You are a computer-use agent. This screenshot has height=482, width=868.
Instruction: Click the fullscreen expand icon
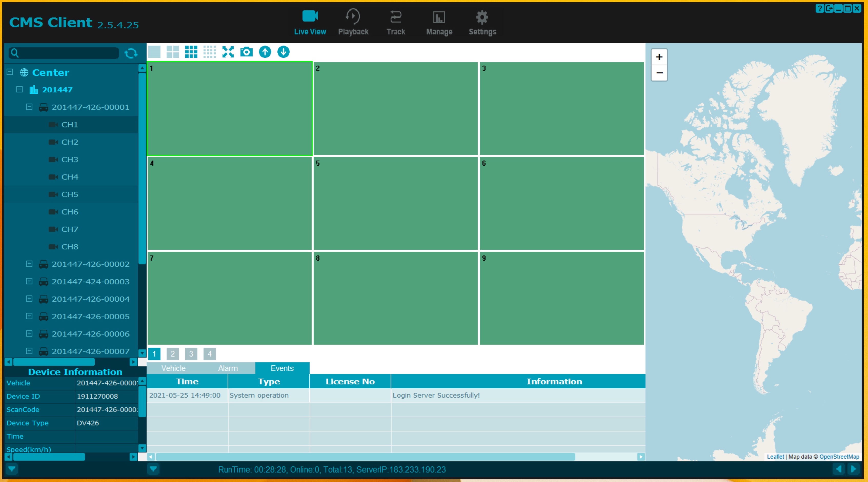point(228,52)
